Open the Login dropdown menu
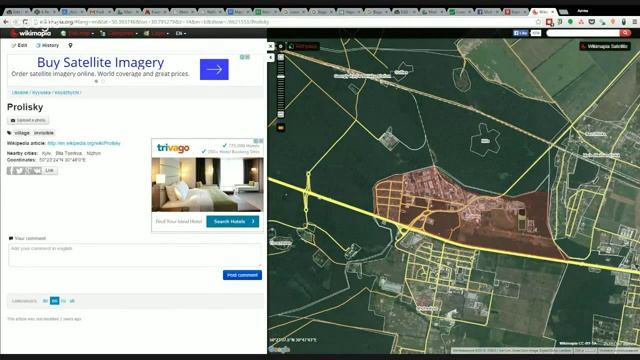The height and width of the screenshot is (360, 640). tap(156, 33)
